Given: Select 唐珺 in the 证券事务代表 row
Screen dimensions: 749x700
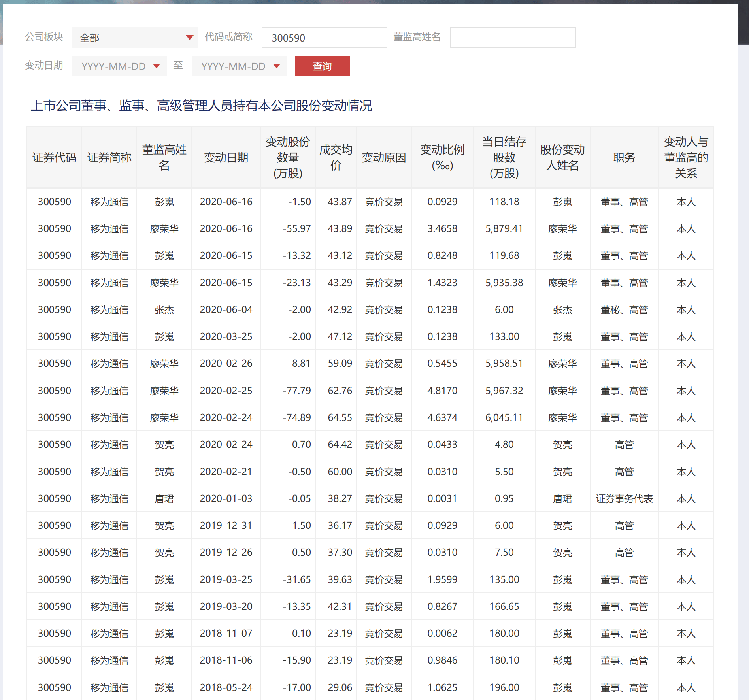Looking at the screenshot, I should (x=164, y=498).
